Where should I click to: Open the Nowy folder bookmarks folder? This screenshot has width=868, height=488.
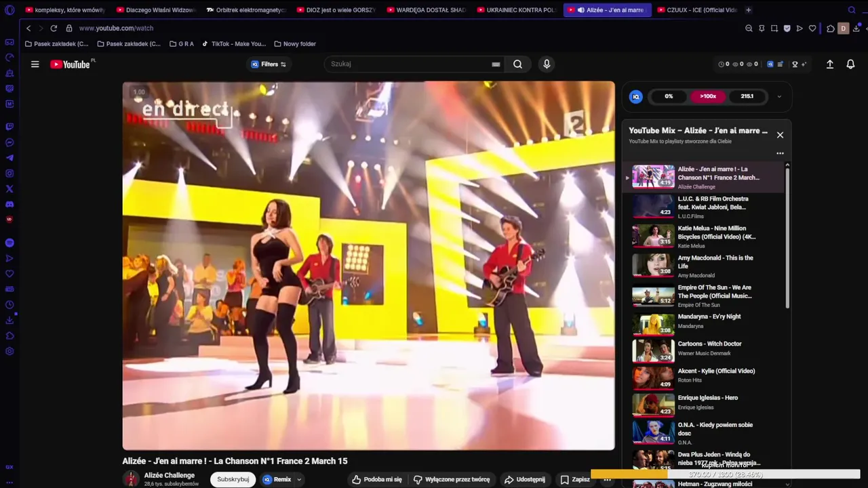295,44
